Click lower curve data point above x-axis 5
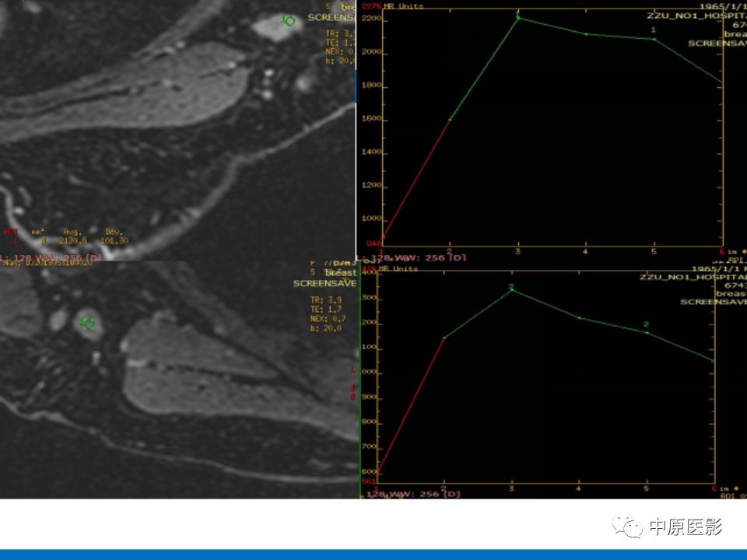Image resolution: width=747 pixels, height=560 pixels. coord(647,332)
